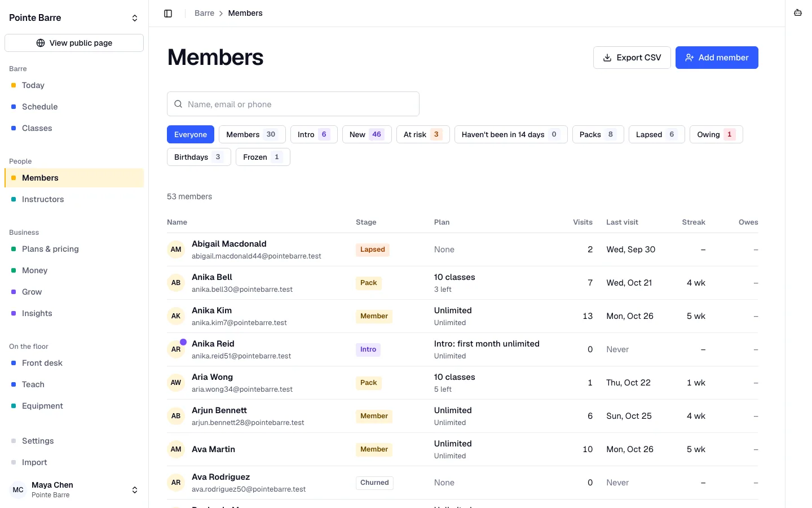This screenshot has height=508, width=812.
Task: Show Lapsed members
Action: click(x=657, y=134)
